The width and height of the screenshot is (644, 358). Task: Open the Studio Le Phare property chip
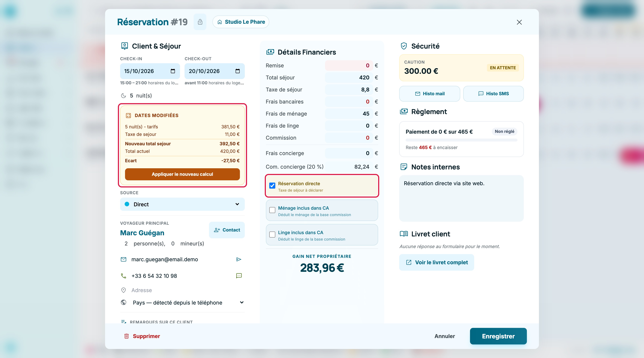pos(241,22)
